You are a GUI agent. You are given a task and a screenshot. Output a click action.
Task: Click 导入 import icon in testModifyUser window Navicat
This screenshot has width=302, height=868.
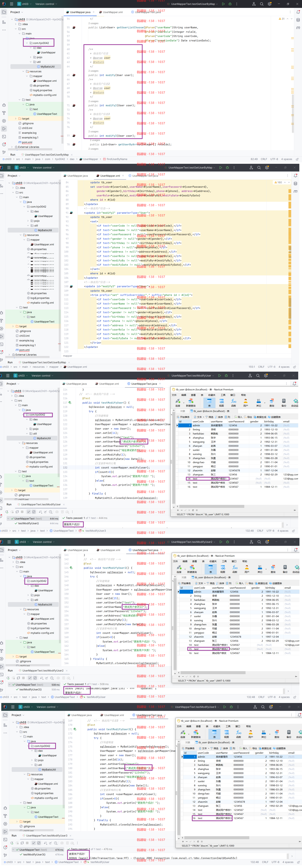point(238,417)
